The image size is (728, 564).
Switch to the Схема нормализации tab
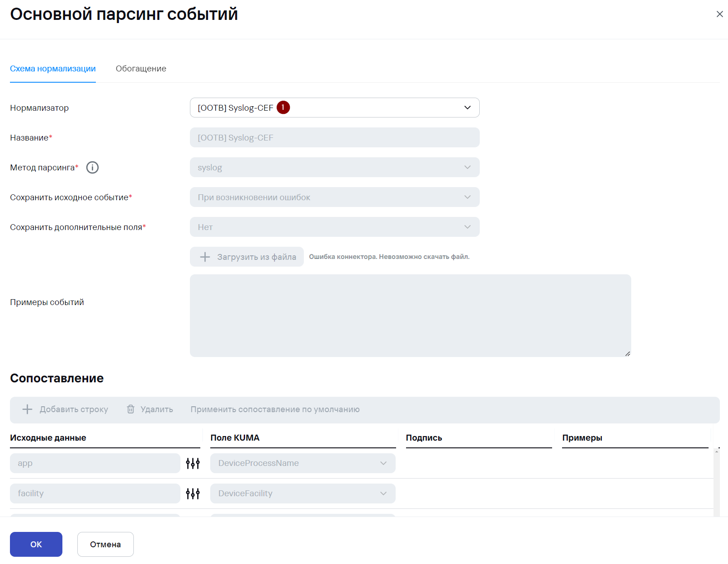[x=53, y=69]
